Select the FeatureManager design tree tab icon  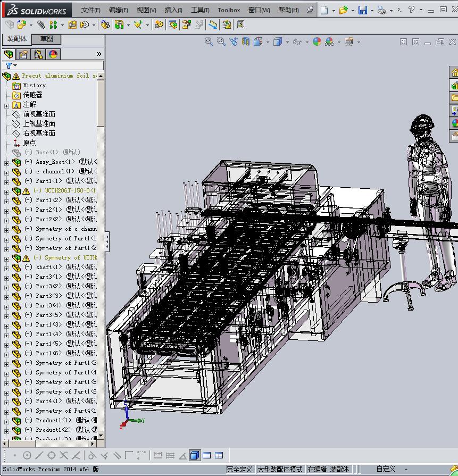[x=9, y=54]
